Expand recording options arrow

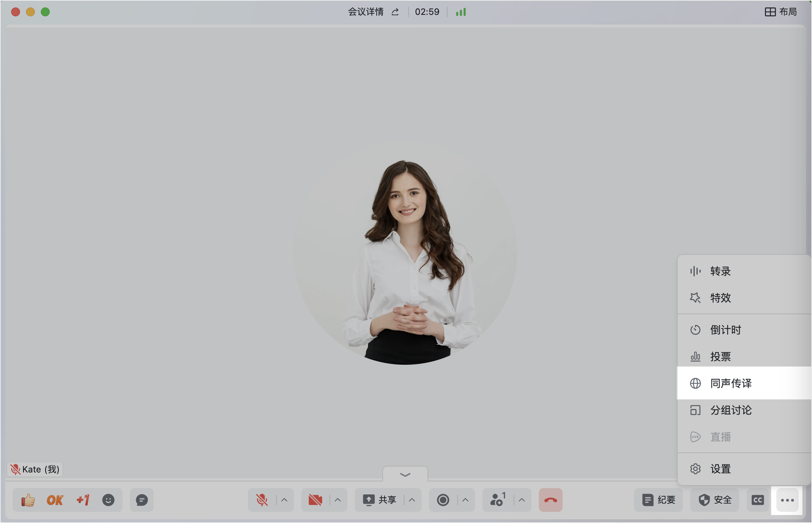tap(465, 500)
